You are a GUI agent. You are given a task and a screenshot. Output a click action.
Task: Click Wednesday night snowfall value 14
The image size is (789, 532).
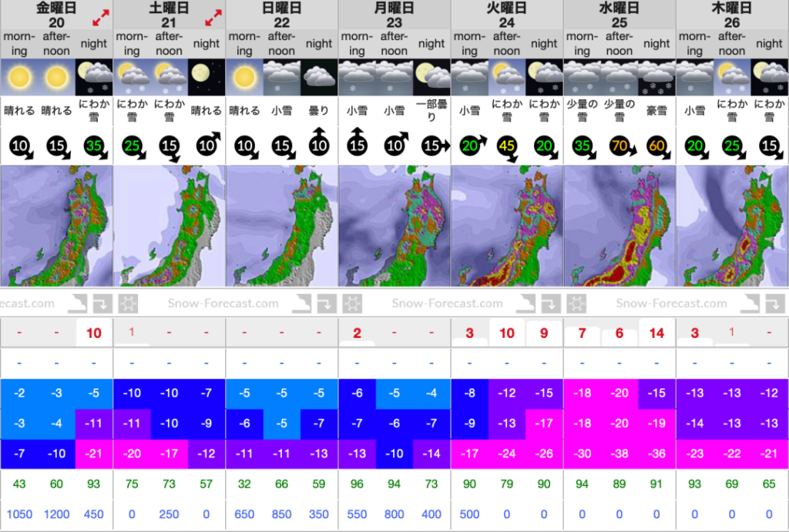point(656,333)
